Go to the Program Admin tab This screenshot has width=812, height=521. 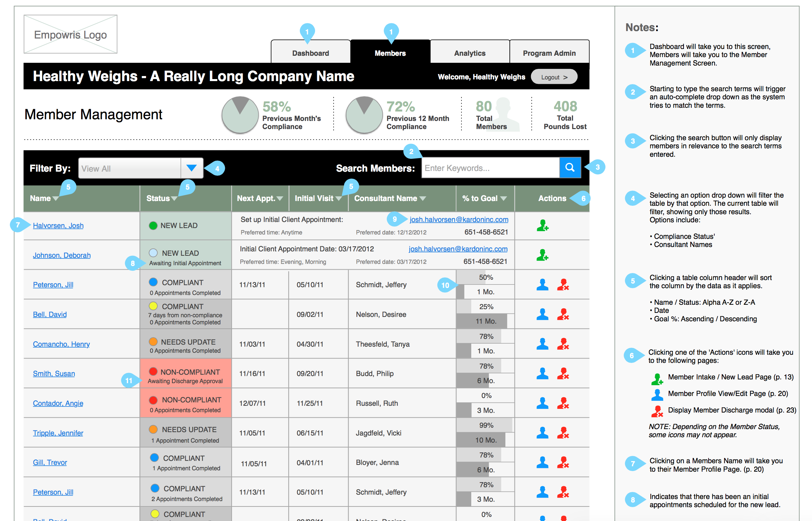(549, 52)
